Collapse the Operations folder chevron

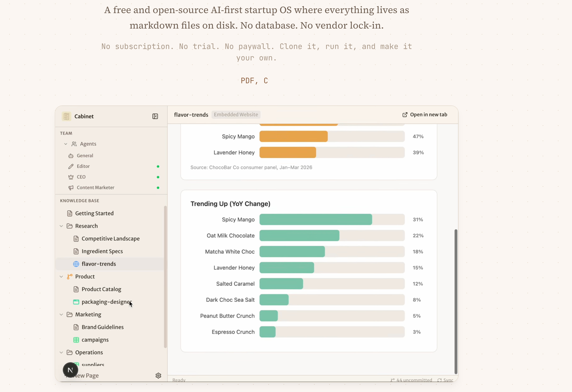[x=61, y=353]
